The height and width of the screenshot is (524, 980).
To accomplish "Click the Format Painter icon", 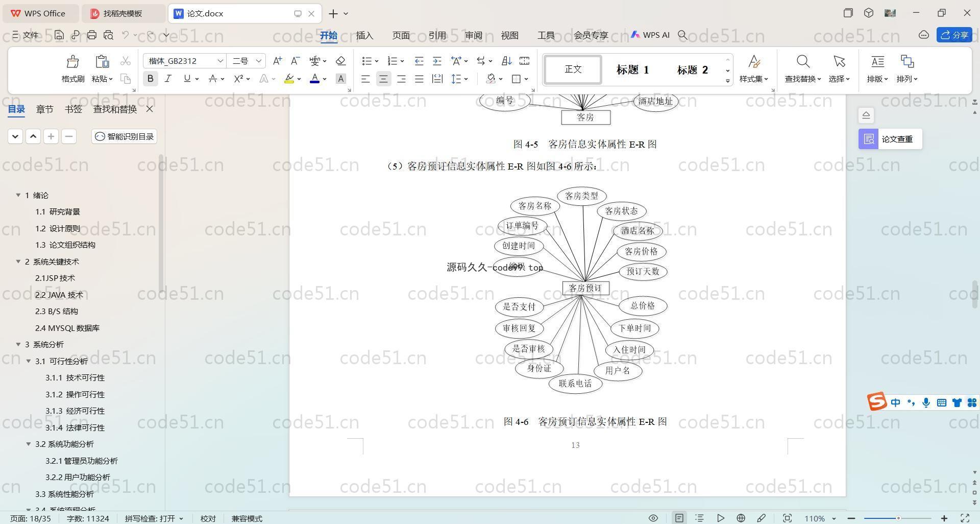I will (x=72, y=62).
